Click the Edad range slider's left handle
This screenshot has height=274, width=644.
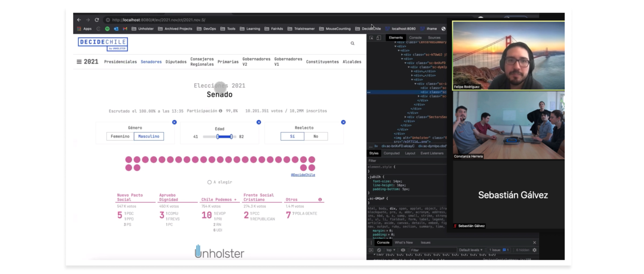(x=218, y=137)
